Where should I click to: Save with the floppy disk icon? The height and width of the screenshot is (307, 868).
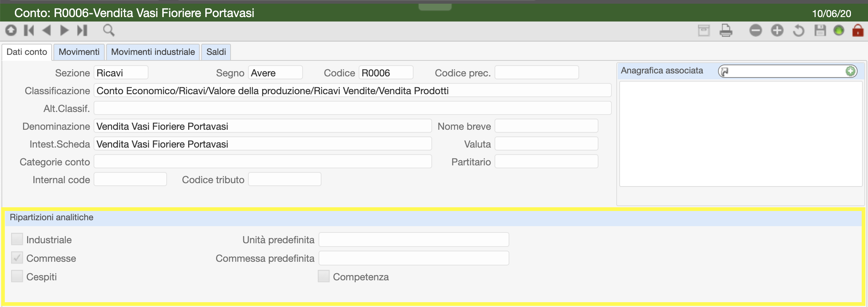click(x=820, y=30)
